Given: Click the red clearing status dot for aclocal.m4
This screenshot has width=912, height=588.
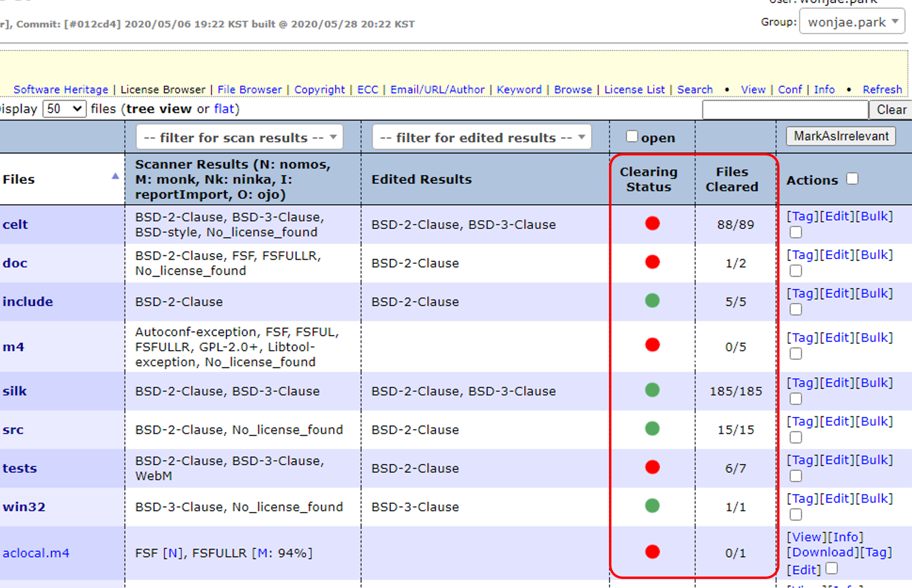Looking at the screenshot, I should coord(652,552).
